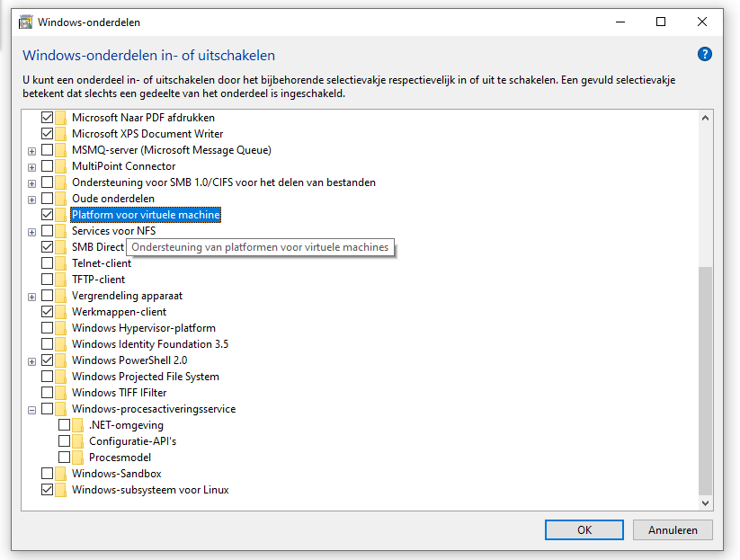Expand Ondersteuning voor SMB 1.0/CIFS node
Screen dimensions: 740x560
pyautogui.click(x=31, y=183)
